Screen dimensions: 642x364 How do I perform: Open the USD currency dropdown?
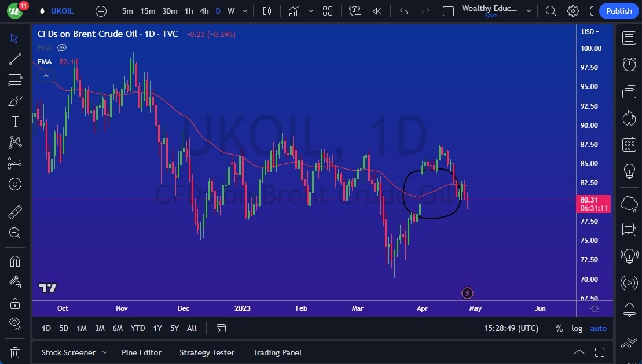tap(590, 32)
